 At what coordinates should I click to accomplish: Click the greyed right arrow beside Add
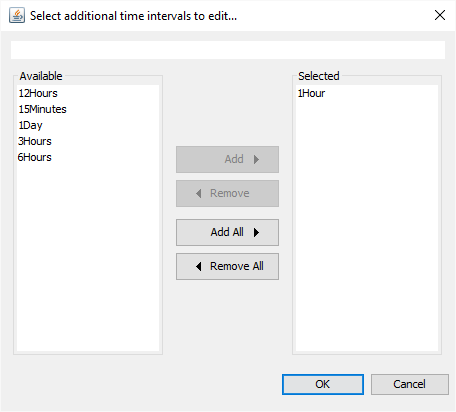256,159
